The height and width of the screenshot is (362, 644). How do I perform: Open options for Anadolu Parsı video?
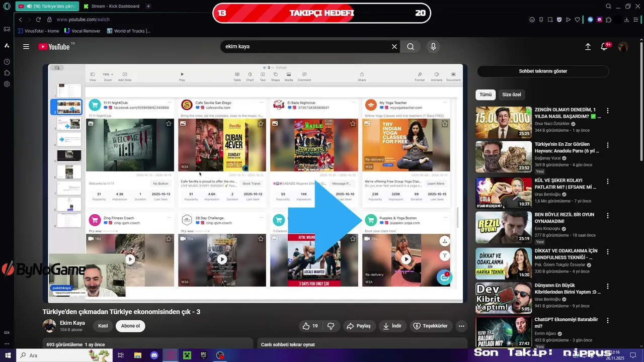pos(608,145)
